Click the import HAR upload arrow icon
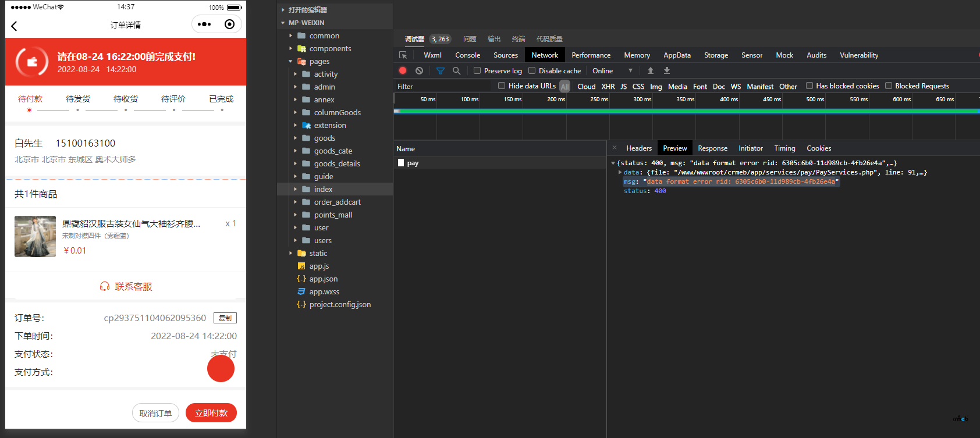 click(x=651, y=70)
